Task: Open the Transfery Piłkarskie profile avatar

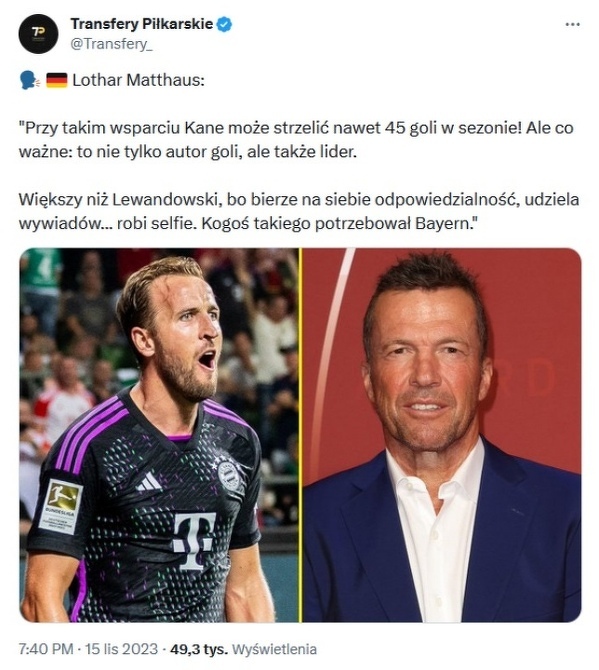Action: [38, 34]
